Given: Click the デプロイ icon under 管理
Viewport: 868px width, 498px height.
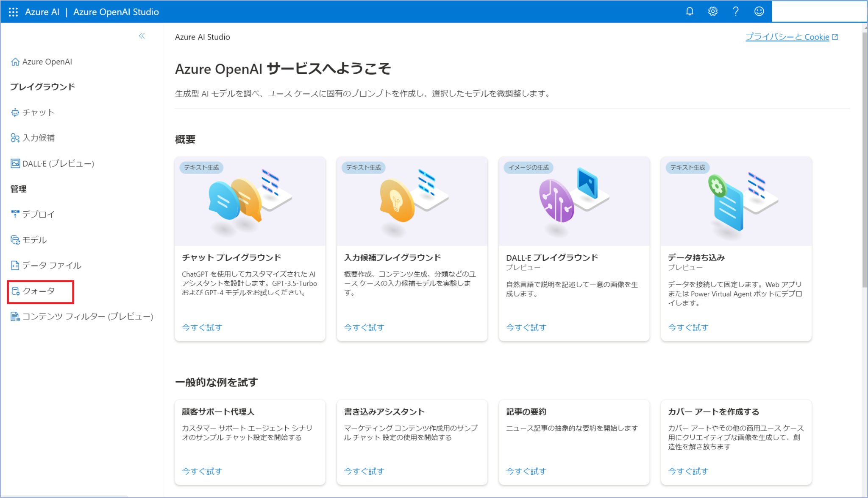Looking at the screenshot, I should pyautogui.click(x=15, y=214).
